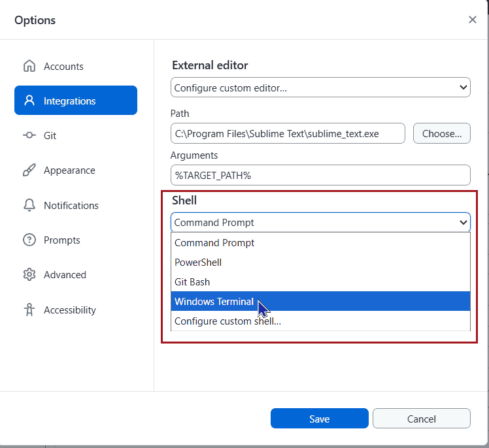Select Windows Terminal from shell list
This screenshot has height=448, width=489.
(214, 302)
